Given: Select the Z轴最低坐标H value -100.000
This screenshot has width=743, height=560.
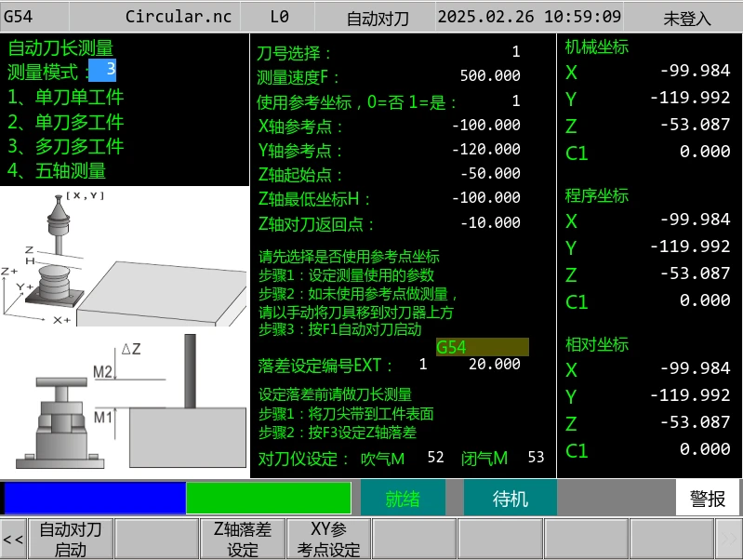Looking at the screenshot, I should click(x=485, y=197).
